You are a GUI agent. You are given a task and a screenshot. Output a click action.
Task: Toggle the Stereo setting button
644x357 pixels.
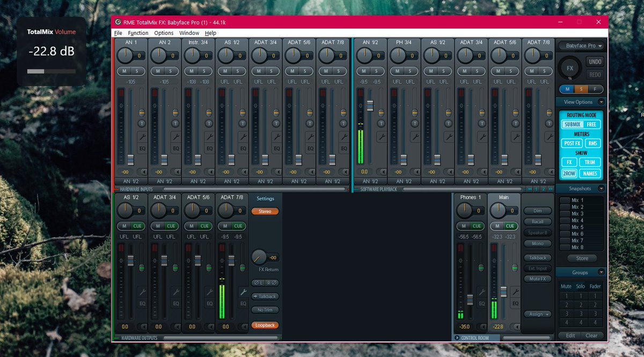tap(265, 212)
